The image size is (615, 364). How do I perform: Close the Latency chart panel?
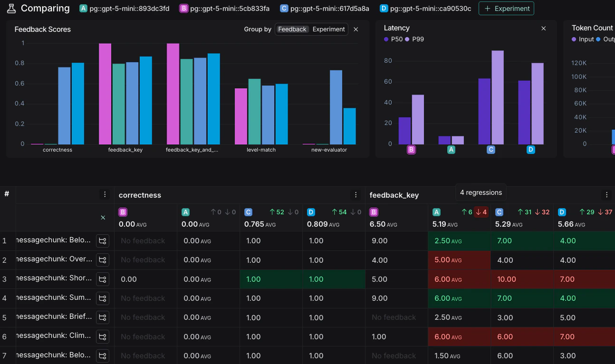pos(544,29)
